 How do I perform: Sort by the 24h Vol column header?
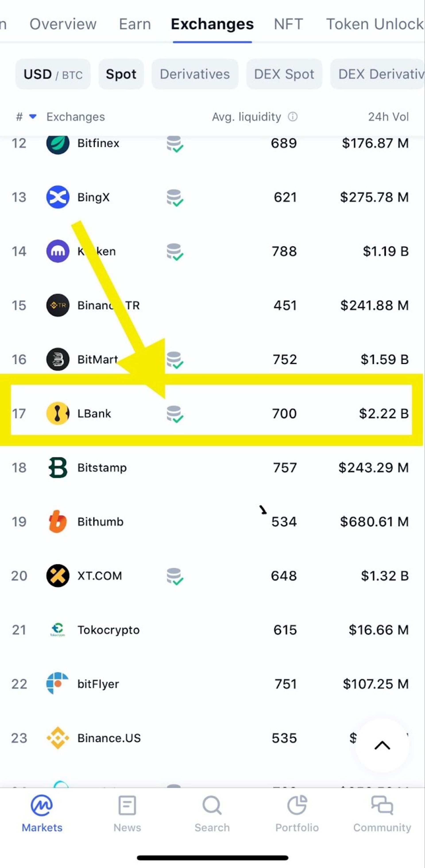click(388, 117)
